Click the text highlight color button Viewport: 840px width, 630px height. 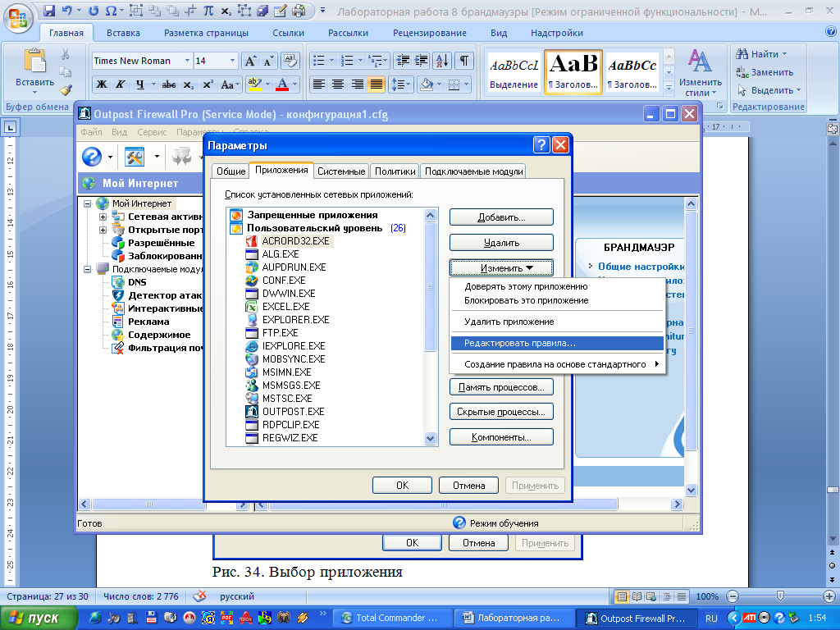pyautogui.click(x=255, y=84)
